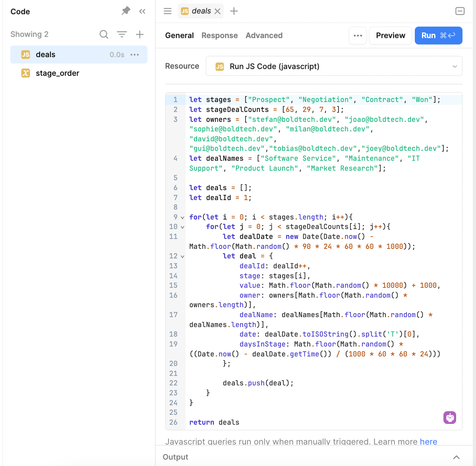
Task: Click 'let dealId = 1;' code line
Action: 221,198
